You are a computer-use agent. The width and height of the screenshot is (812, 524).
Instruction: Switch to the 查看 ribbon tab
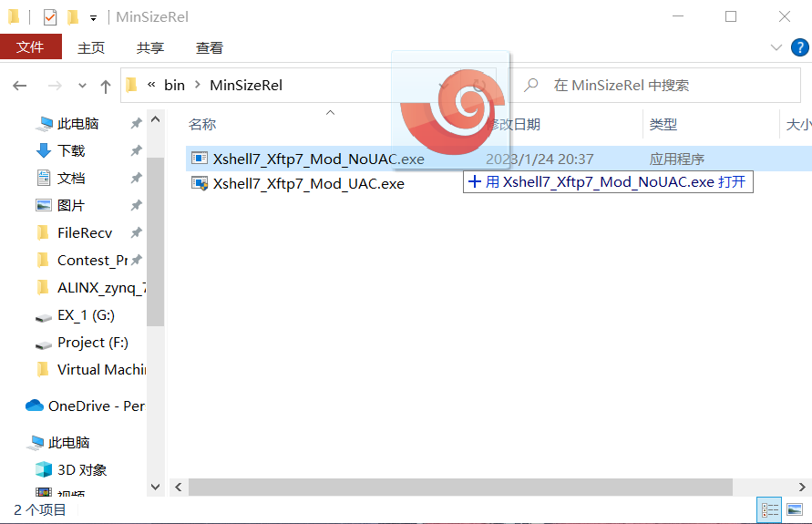pos(210,48)
